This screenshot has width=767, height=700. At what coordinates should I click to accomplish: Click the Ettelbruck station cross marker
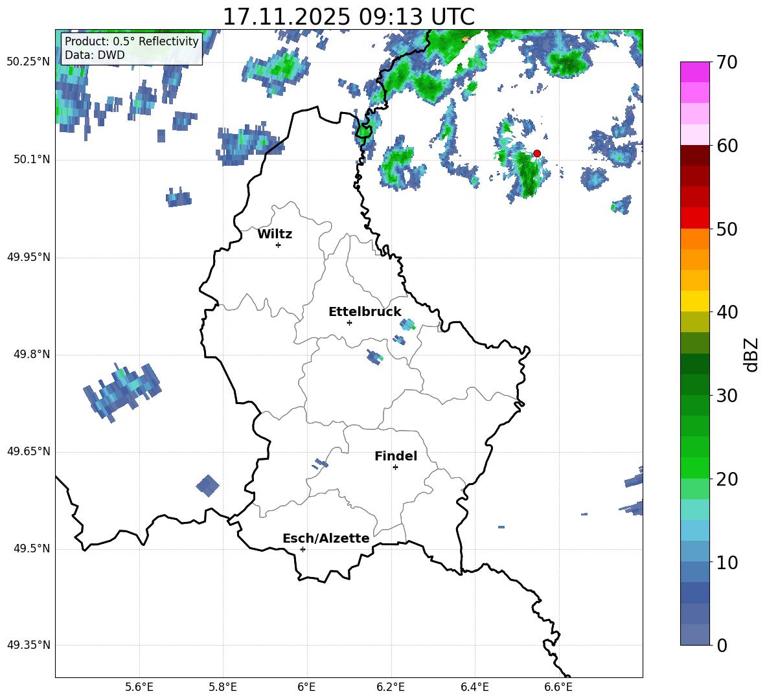click(x=349, y=322)
